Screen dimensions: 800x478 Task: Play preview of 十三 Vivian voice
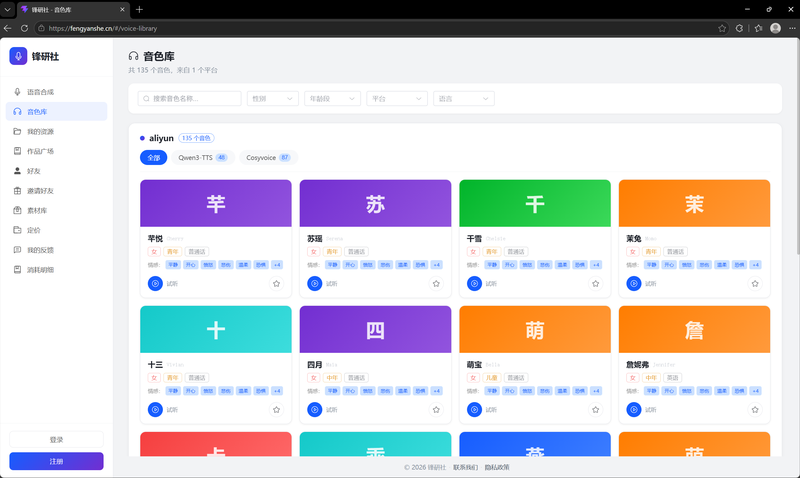click(155, 409)
